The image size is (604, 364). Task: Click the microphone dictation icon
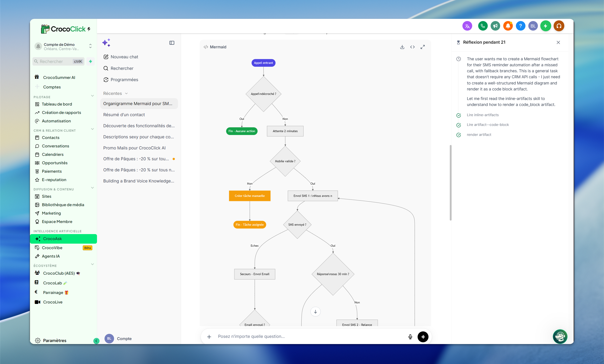click(x=410, y=337)
